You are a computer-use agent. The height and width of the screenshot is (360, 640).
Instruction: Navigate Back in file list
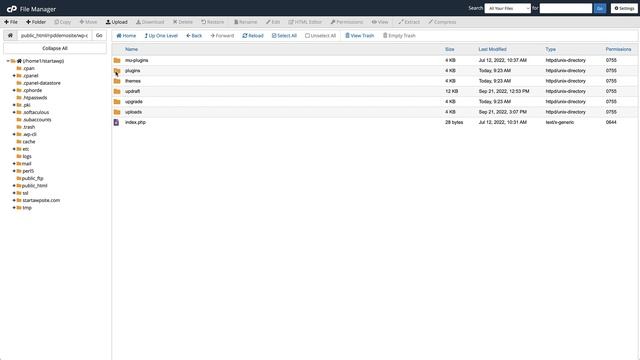click(194, 36)
